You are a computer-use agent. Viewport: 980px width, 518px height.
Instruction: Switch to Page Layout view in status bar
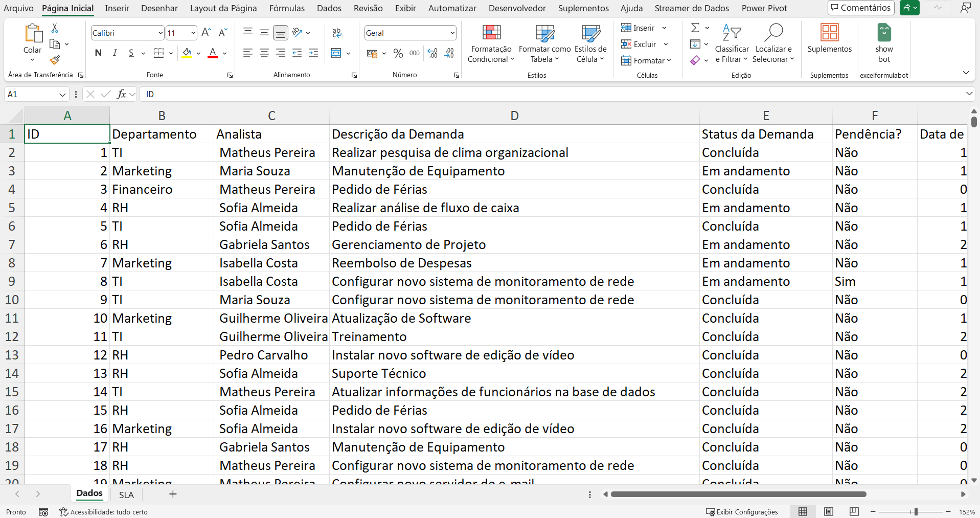click(828, 512)
